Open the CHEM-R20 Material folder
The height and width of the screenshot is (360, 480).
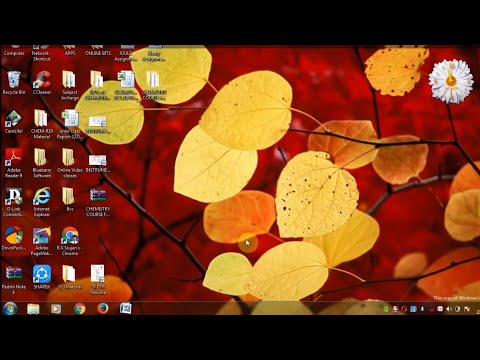click(42, 124)
